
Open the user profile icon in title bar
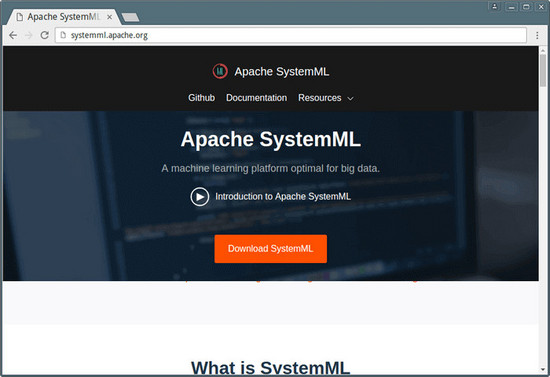[495, 6]
